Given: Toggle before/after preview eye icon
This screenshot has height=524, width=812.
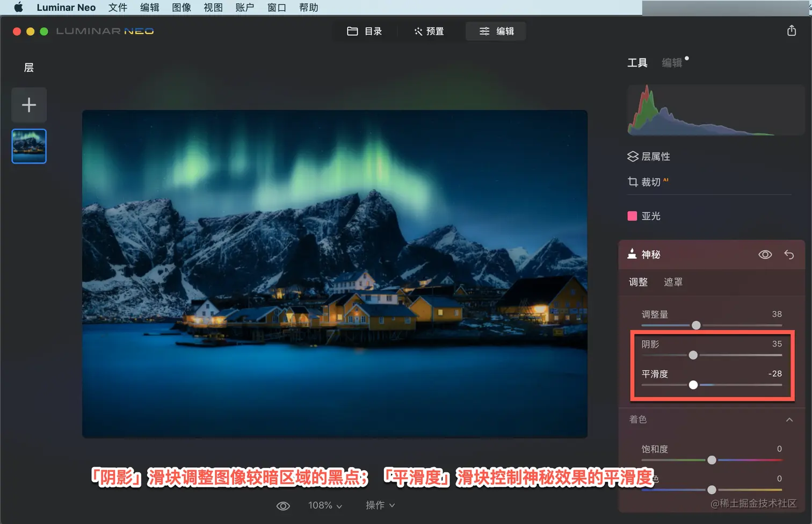Looking at the screenshot, I should click(283, 506).
